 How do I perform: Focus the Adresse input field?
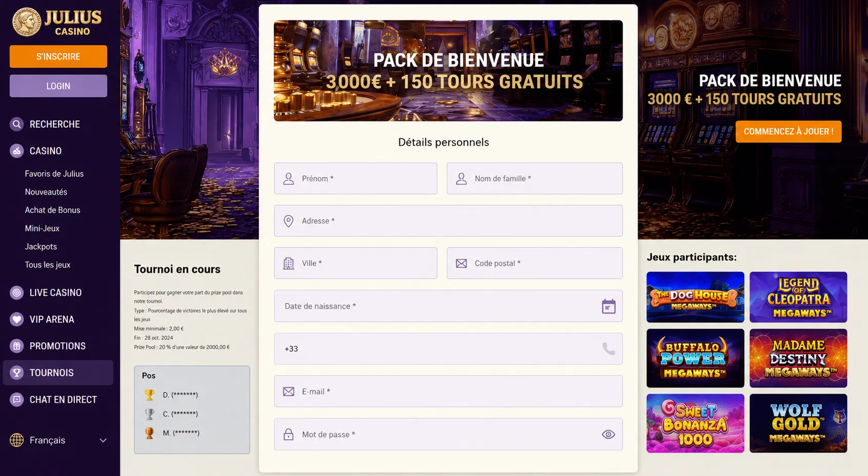coord(449,221)
